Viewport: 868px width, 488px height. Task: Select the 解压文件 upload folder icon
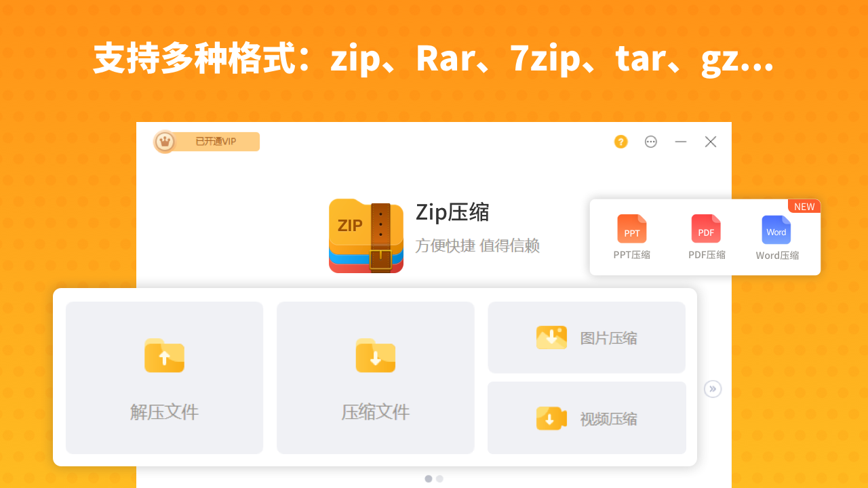point(164,356)
